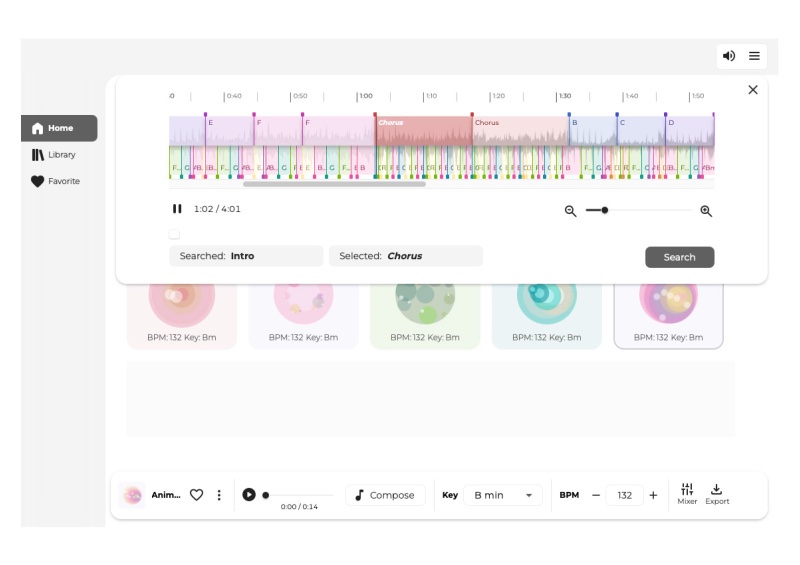Open the hamburger menu
The width and height of the screenshot is (800, 565).
pyautogui.click(x=754, y=56)
